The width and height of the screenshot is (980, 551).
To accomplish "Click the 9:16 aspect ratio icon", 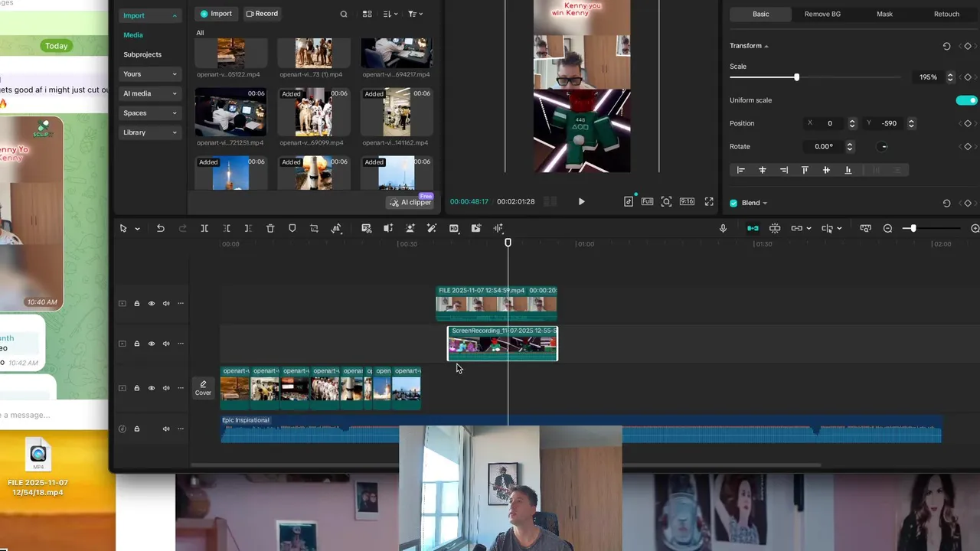I will click(688, 201).
